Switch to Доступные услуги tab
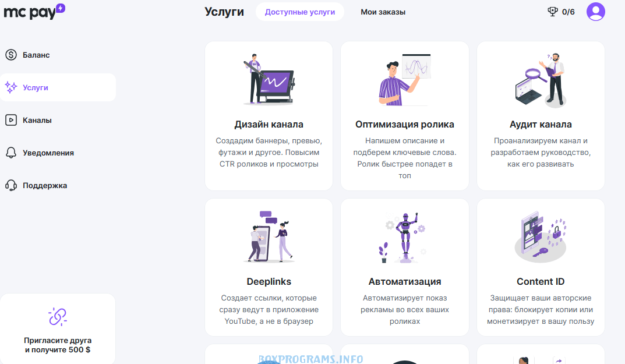The image size is (625, 364). click(300, 12)
